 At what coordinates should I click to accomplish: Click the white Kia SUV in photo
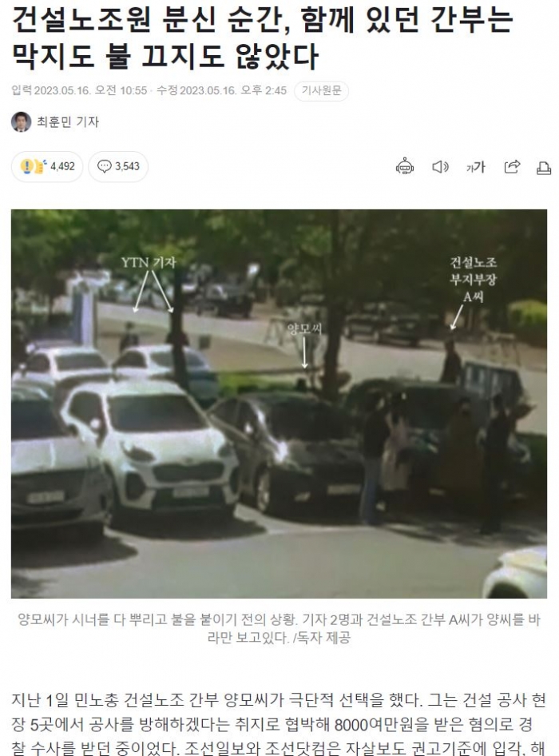tap(152, 446)
